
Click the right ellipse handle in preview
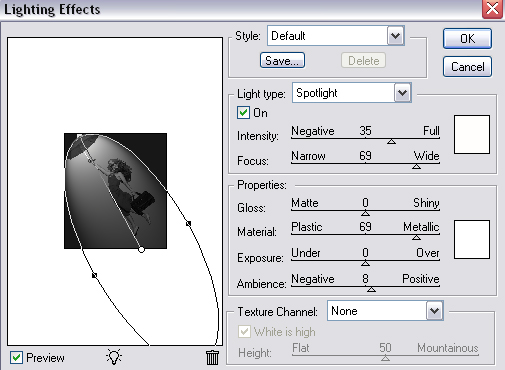189,223
